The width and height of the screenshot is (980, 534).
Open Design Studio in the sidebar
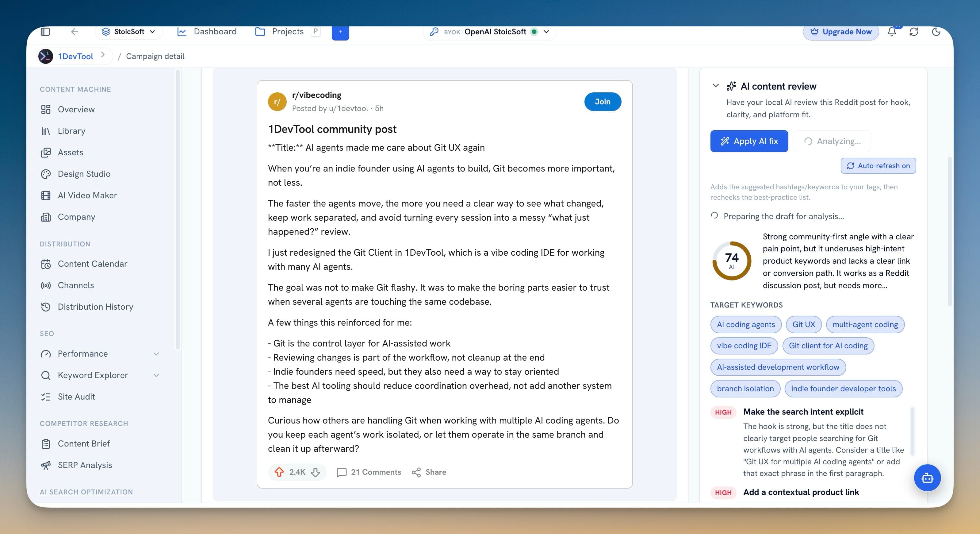click(84, 174)
